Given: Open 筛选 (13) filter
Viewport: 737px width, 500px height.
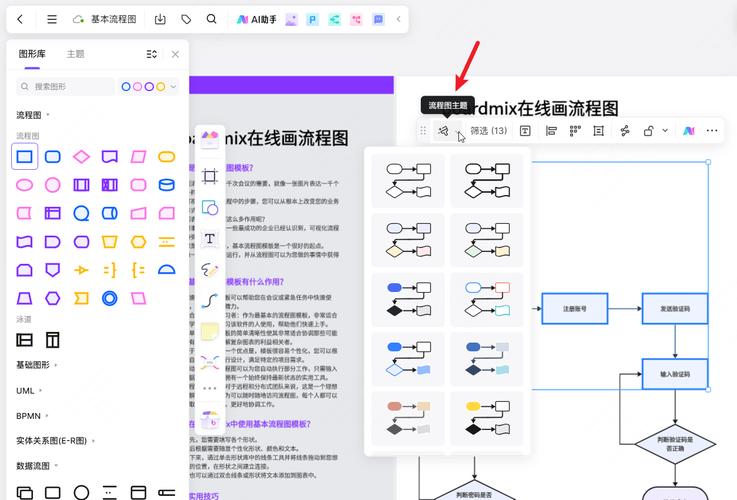Looking at the screenshot, I should pyautogui.click(x=489, y=131).
